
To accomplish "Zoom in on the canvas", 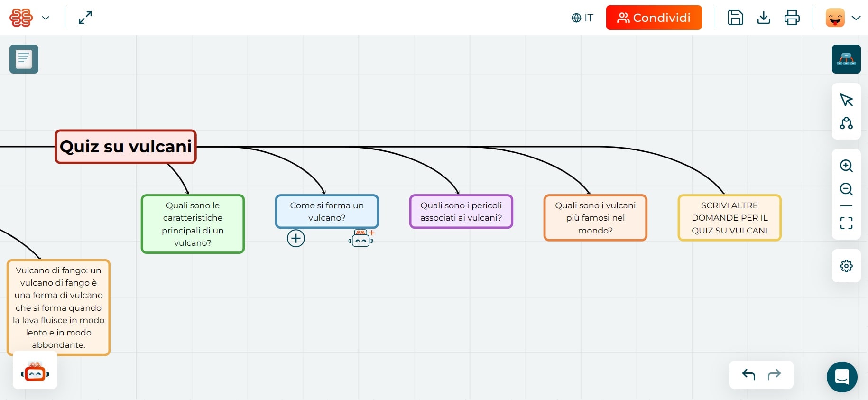I will [x=846, y=166].
